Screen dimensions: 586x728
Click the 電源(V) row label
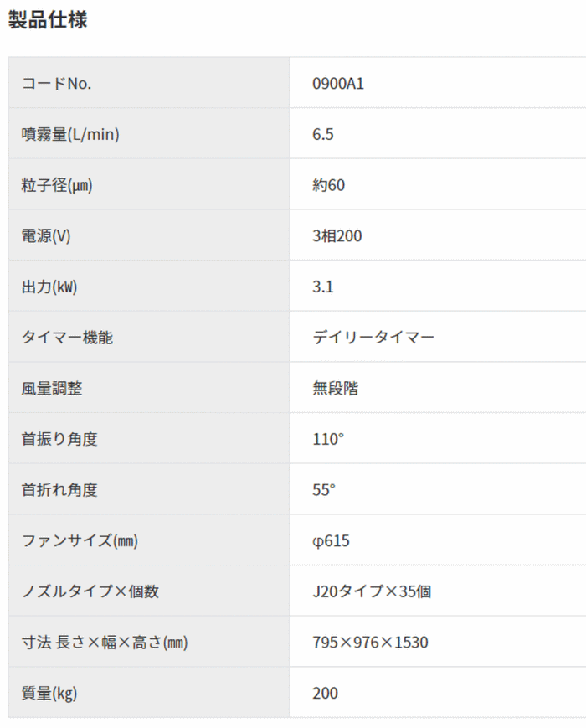(46, 236)
